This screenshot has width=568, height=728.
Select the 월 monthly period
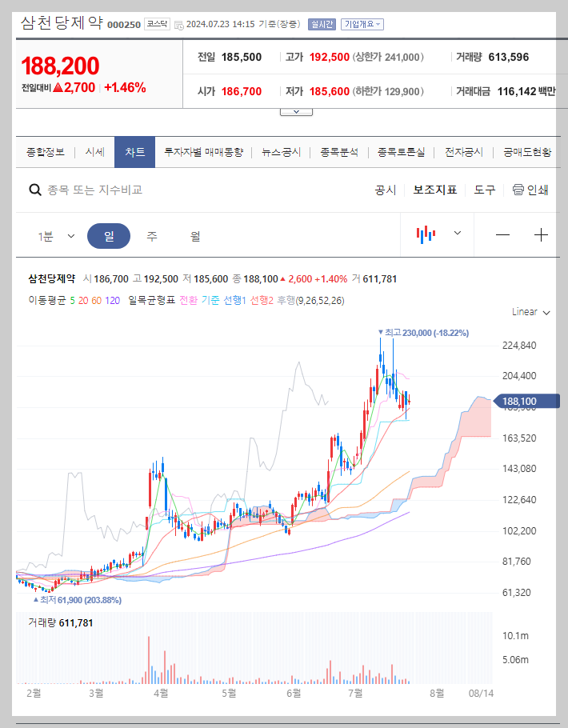pyautogui.click(x=195, y=236)
